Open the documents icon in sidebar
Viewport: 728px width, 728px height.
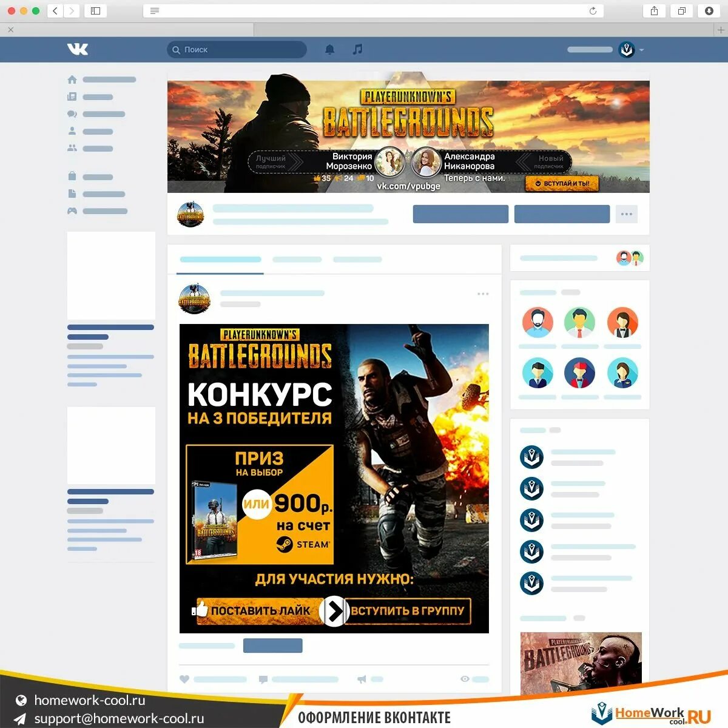72,194
